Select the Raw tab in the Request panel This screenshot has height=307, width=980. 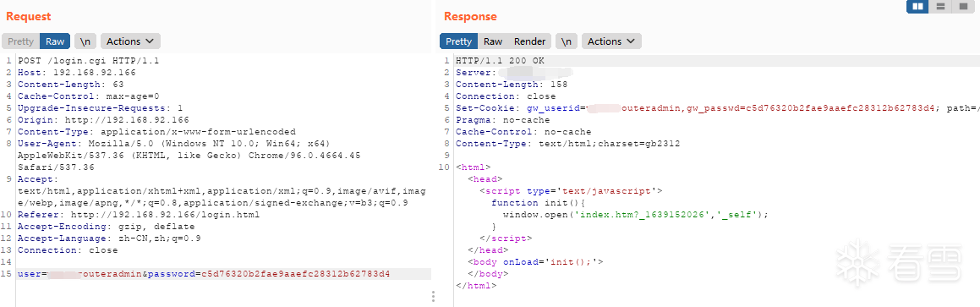[x=55, y=41]
